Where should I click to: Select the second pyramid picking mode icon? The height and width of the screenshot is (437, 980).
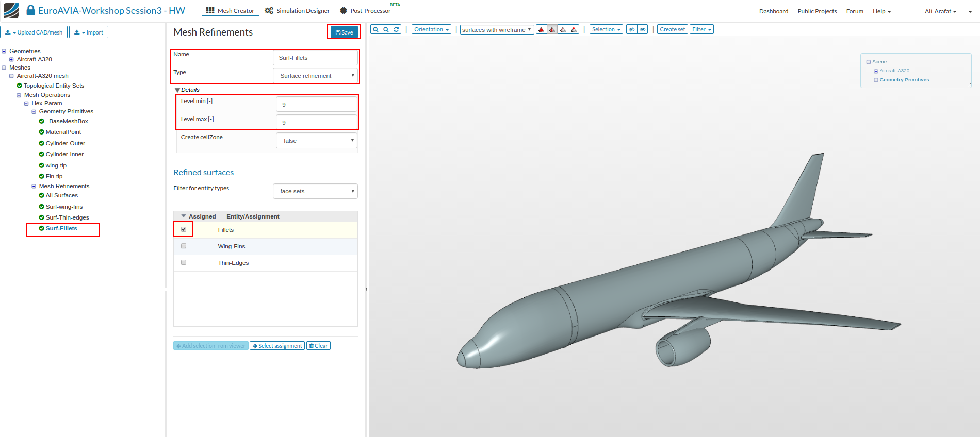point(552,29)
